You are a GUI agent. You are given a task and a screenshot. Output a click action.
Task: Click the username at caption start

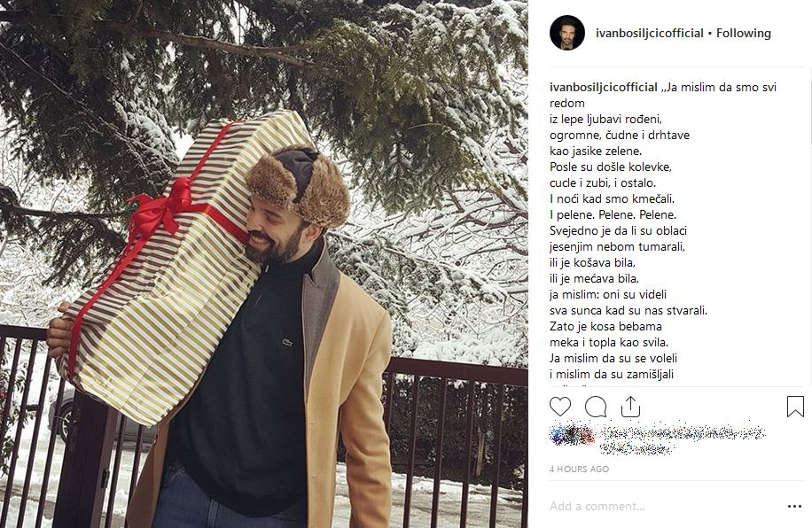(604, 87)
